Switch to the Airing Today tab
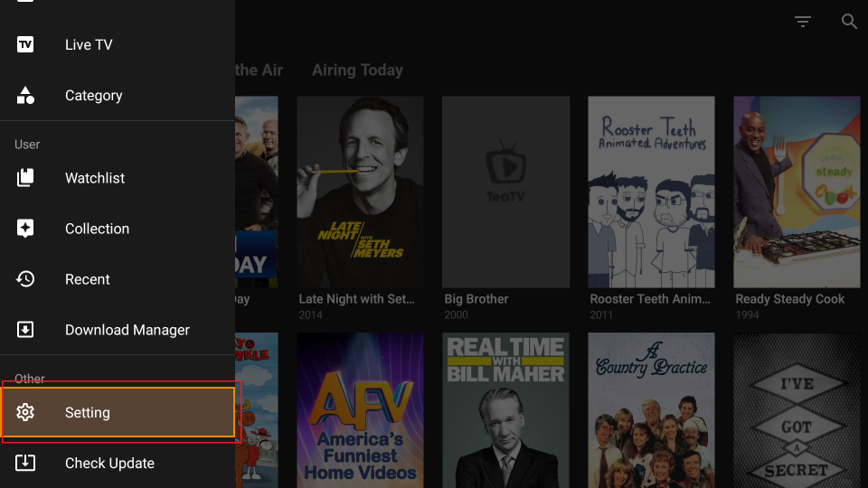The height and width of the screenshot is (488, 868). (x=358, y=70)
